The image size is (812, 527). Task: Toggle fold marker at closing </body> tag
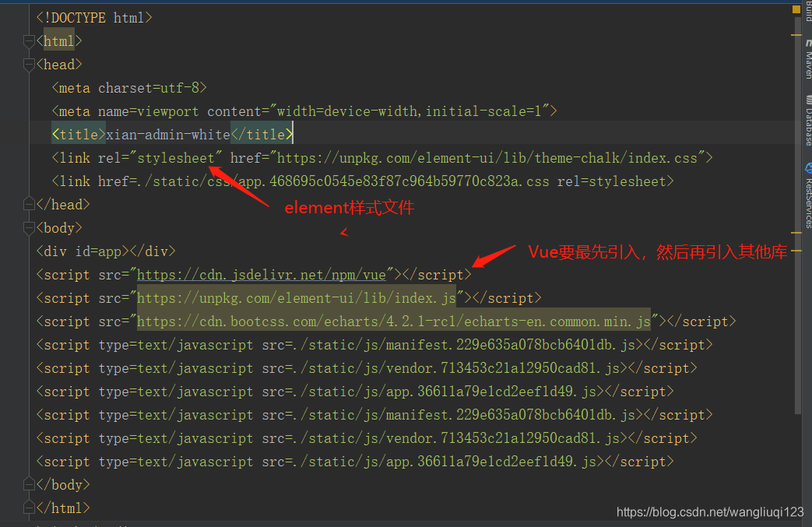tap(29, 484)
